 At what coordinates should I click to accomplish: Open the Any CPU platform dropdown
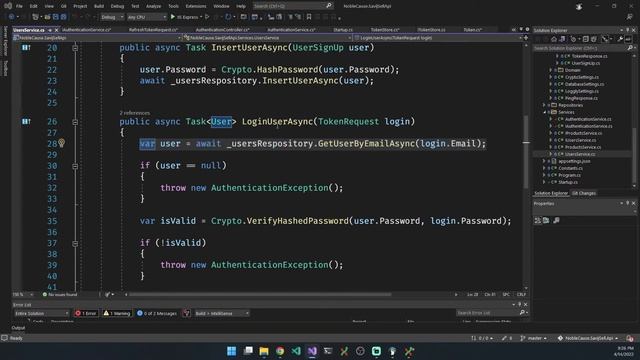coord(146,17)
